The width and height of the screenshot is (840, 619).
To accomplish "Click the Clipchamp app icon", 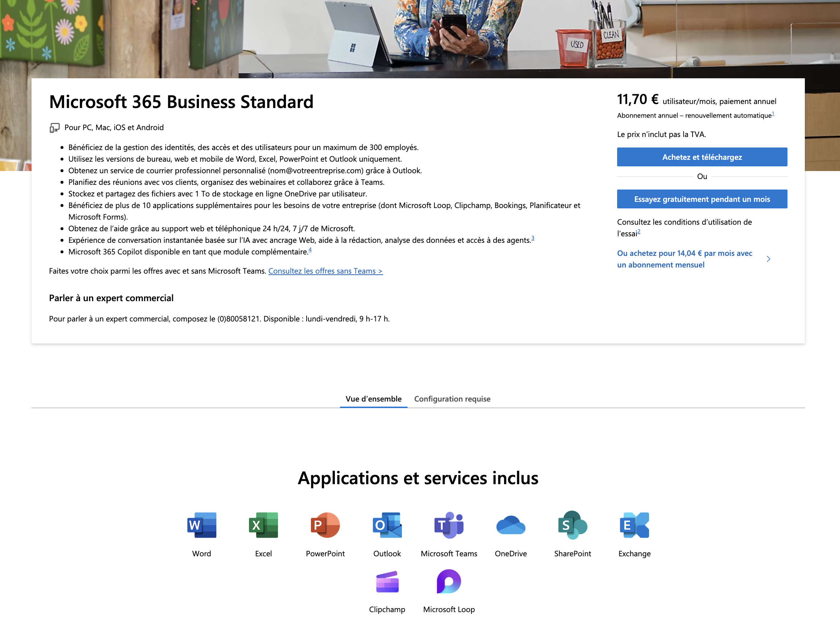I will tap(387, 582).
